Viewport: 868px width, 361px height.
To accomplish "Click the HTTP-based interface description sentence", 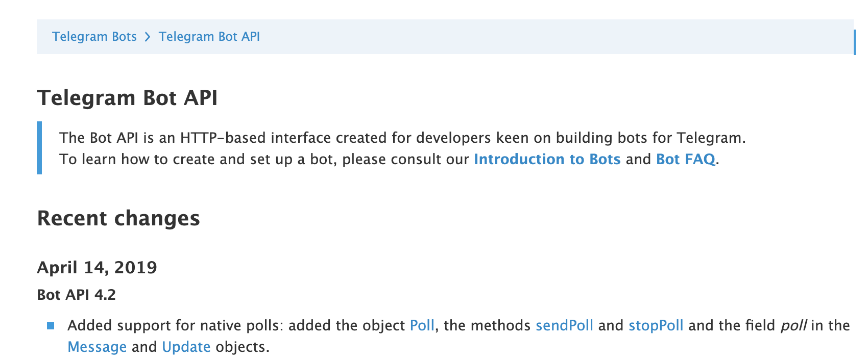I will pos(402,138).
